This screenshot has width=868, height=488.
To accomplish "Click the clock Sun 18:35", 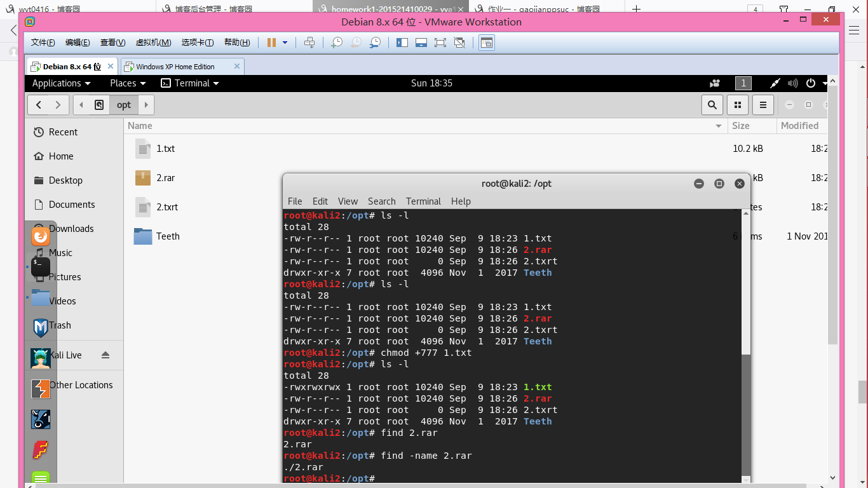I will coord(431,83).
